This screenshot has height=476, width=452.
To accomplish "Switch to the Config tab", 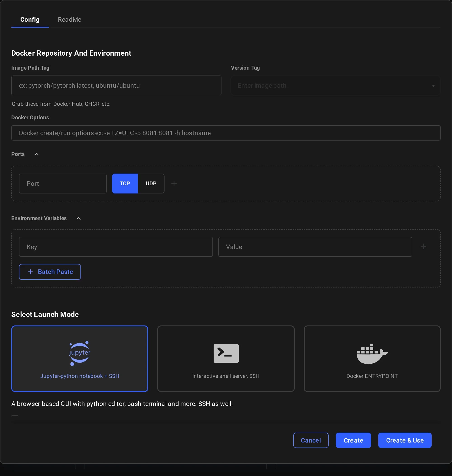I will tap(30, 19).
